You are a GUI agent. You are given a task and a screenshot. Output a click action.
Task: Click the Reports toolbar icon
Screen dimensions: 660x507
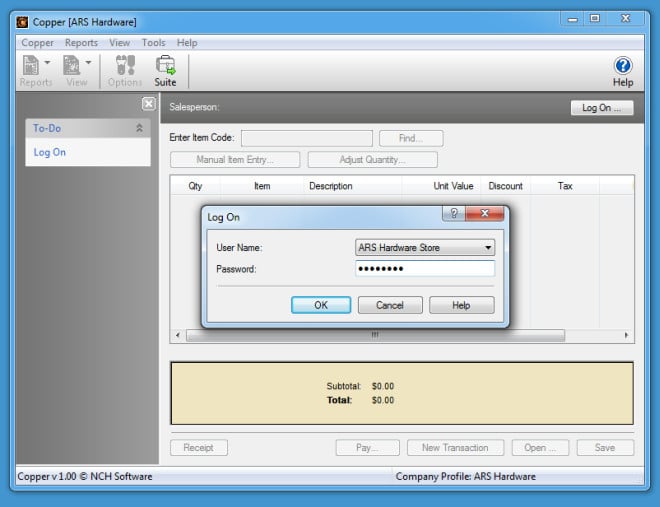(31, 66)
